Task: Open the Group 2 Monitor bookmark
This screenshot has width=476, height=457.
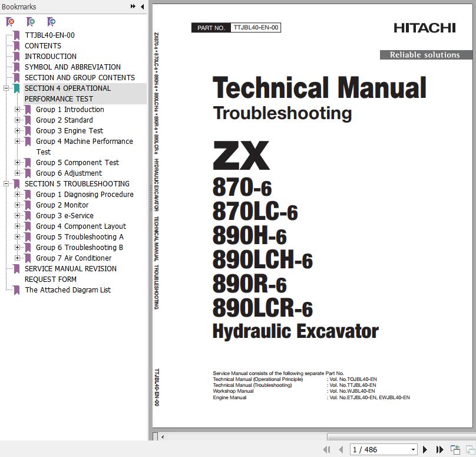Action: [x=62, y=205]
